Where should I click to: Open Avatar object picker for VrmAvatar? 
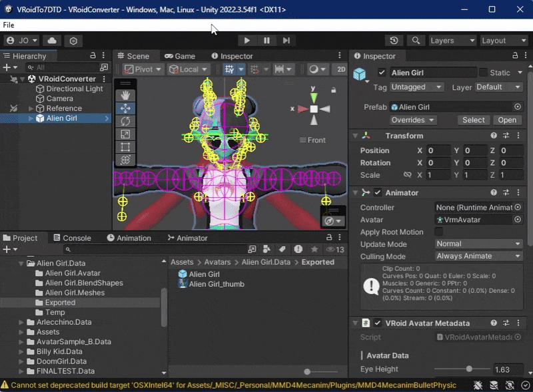[518, 220]
